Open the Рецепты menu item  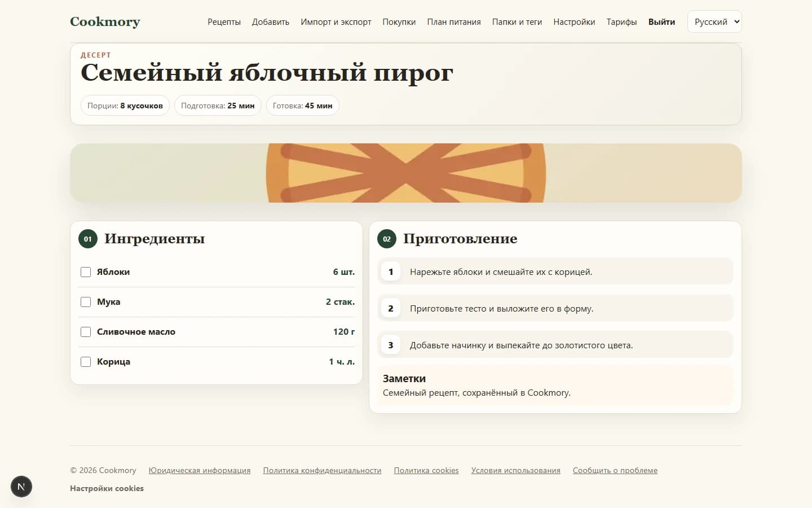[224, 22]
